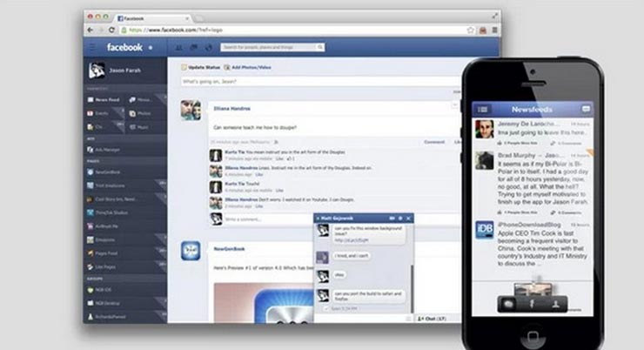Open the NewGenBook page in the sidebar
Image resolution: width=644 pixels, height=350 pixels.
[104, 172]
